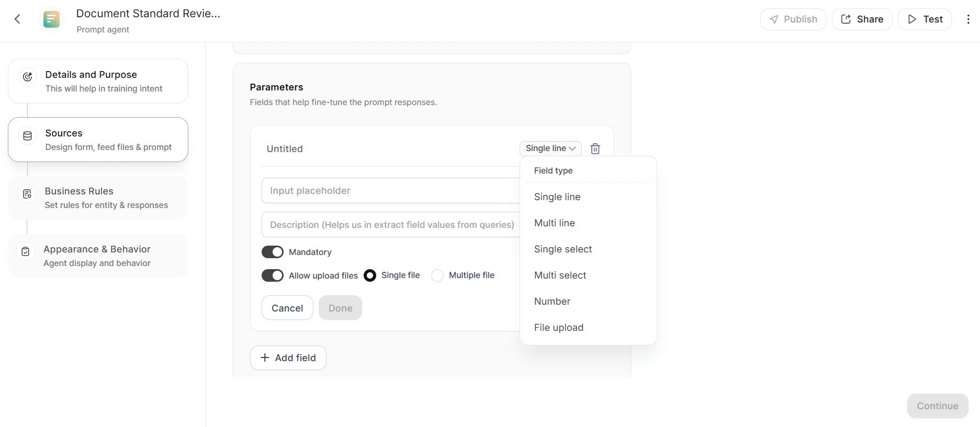This screenshot has width=980, height=427.
Task: Select the Details and Purpose sidebar icon
Action: click(x=27, y=77)
